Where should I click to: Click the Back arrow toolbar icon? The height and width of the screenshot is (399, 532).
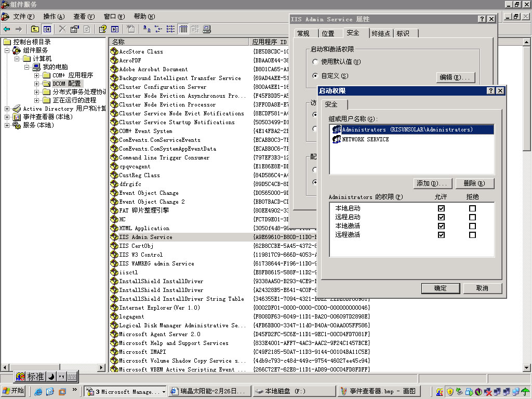tap(7, 29)
